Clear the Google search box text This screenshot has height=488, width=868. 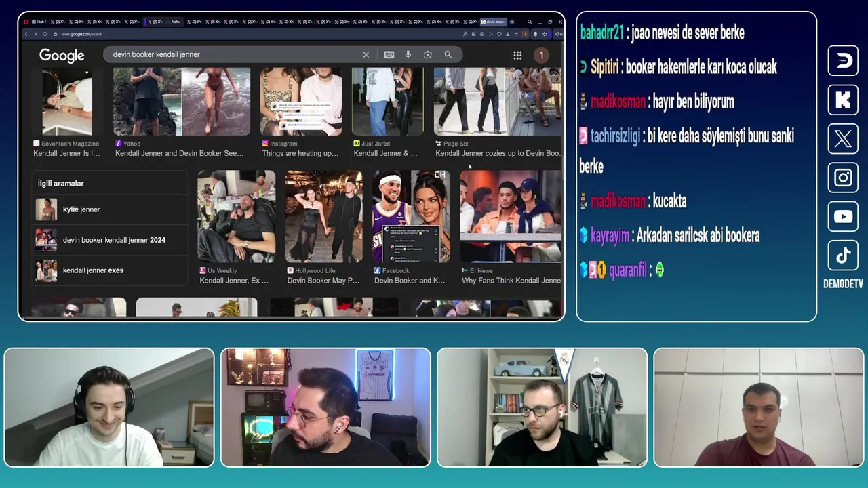366,54
